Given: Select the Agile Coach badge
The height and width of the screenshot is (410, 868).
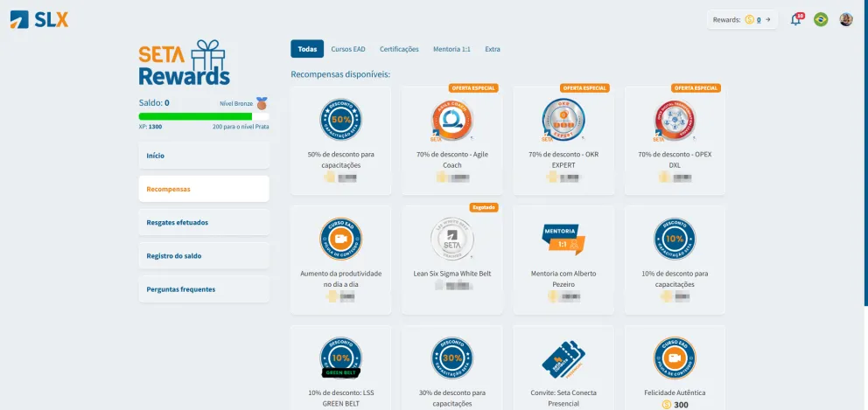Looking at the screenshot, I should (x=451, y=120).
